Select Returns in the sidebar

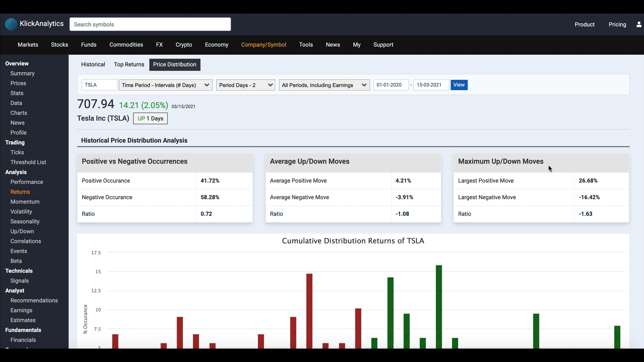(x=20, y=192)
